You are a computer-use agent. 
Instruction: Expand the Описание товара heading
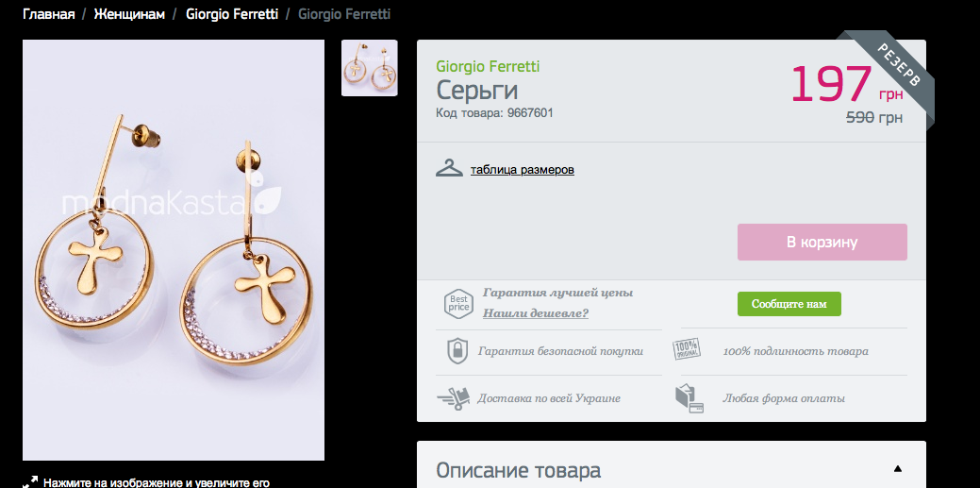[x=518, y=470]
